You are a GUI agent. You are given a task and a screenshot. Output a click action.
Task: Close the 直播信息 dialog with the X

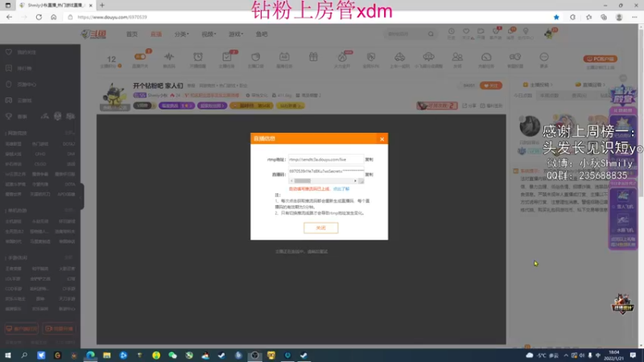[x=382, y=139]
